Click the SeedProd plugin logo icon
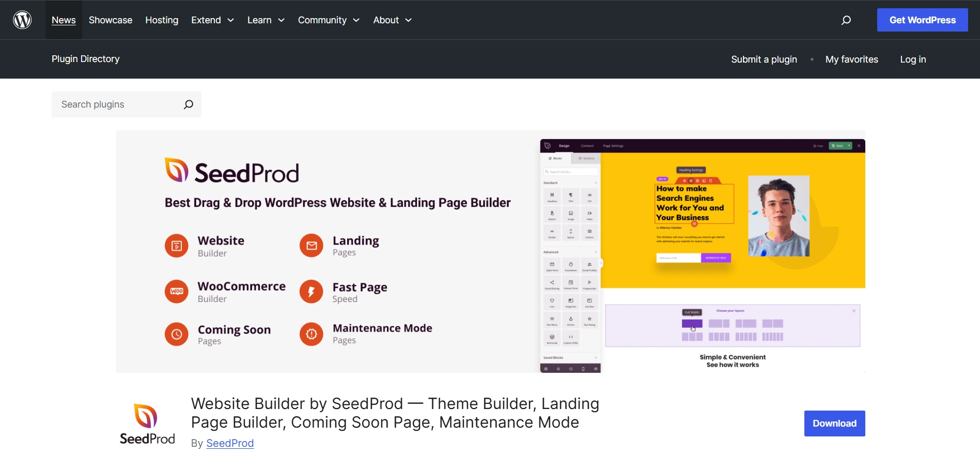Image resolution: width=980 pixels, height=469 pixels. click(147, 424)
